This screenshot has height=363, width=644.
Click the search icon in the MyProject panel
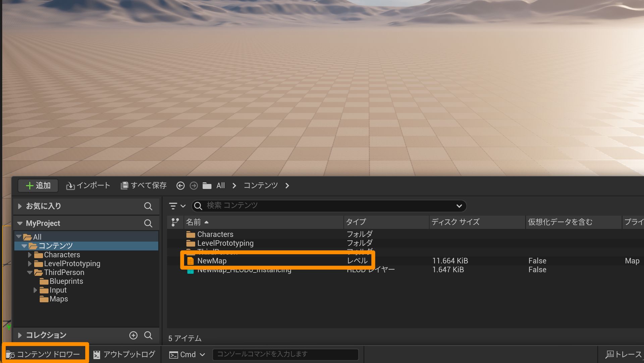point(148,223)
